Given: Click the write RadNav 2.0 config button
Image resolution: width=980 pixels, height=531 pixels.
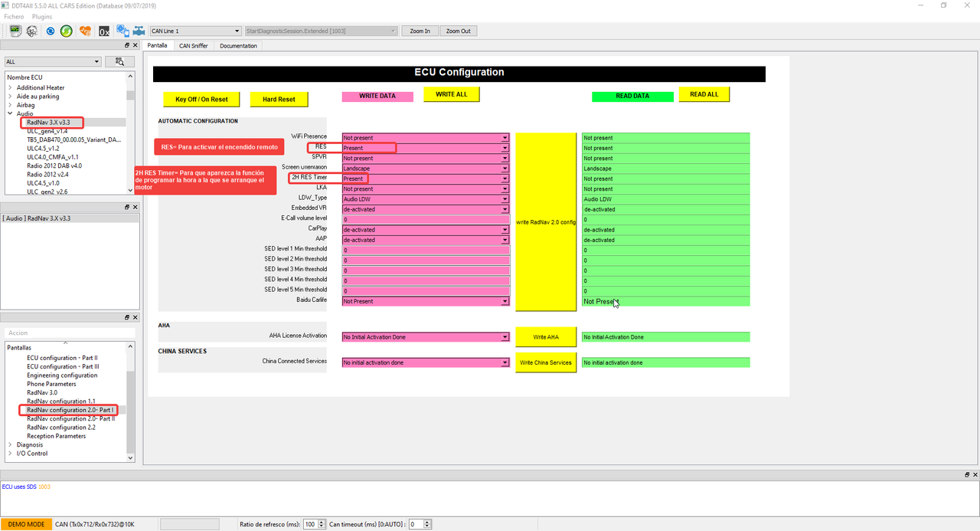Looking at the screenshot, I should pyautogui.click(x=546, y=222).
